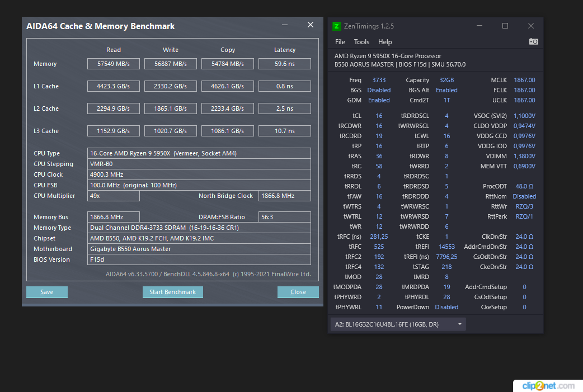Click the Memory Bus value 1866.8 MHz
This screenshot has height=392, width=583.
point(114,217)
